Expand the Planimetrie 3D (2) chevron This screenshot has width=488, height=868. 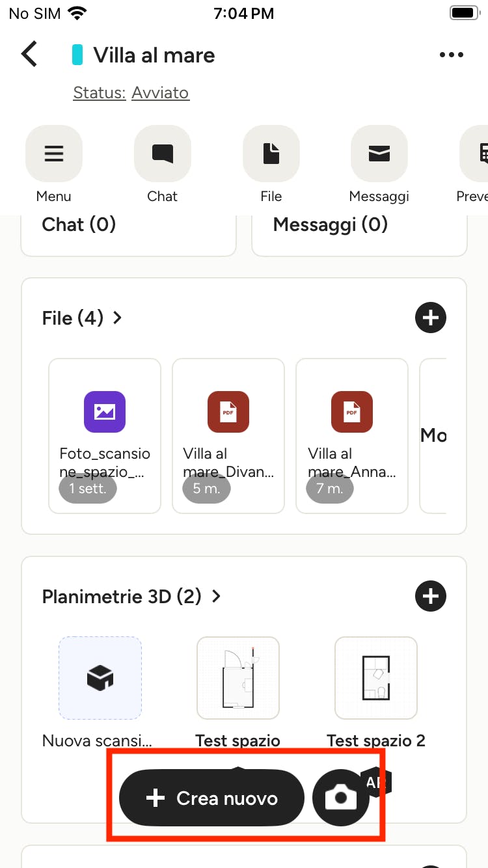point(217,596)
